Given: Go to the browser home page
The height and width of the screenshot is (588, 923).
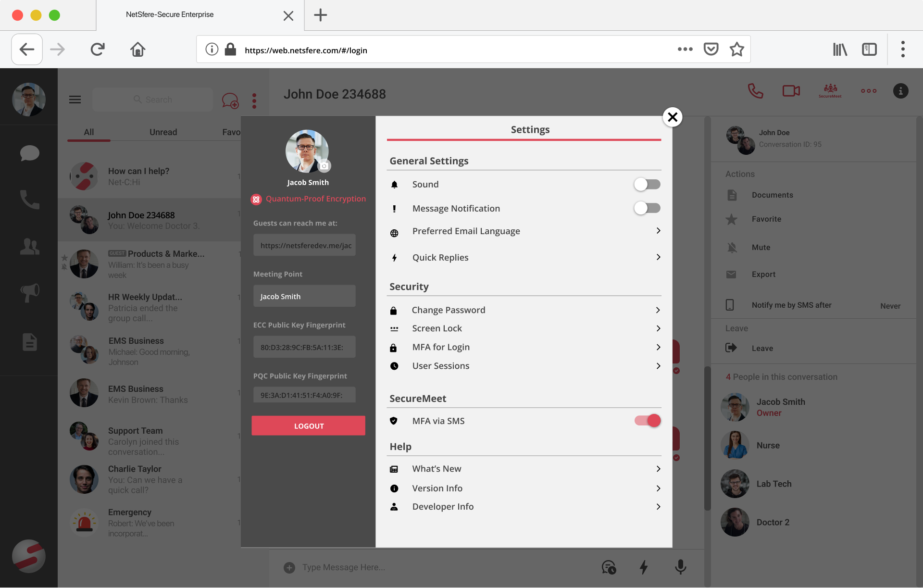Looking at the screenshot, I should pyautogui.click(x=137, y=50).
